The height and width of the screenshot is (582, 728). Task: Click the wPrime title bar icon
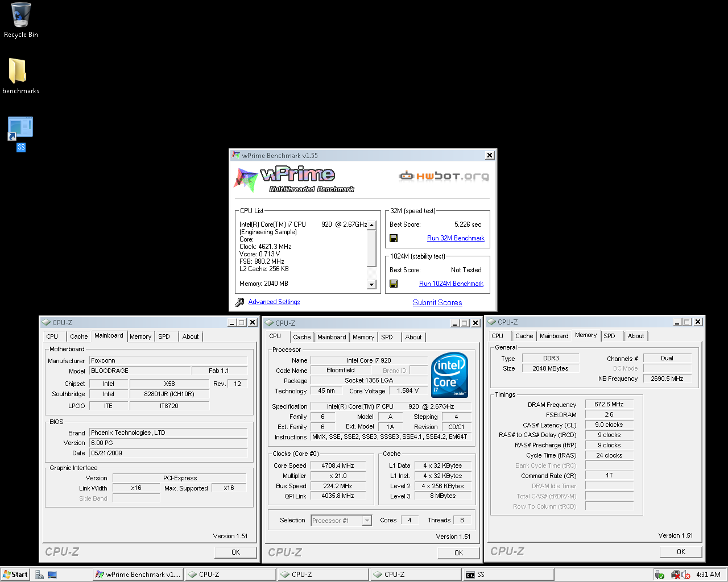(x=236, y=155)
